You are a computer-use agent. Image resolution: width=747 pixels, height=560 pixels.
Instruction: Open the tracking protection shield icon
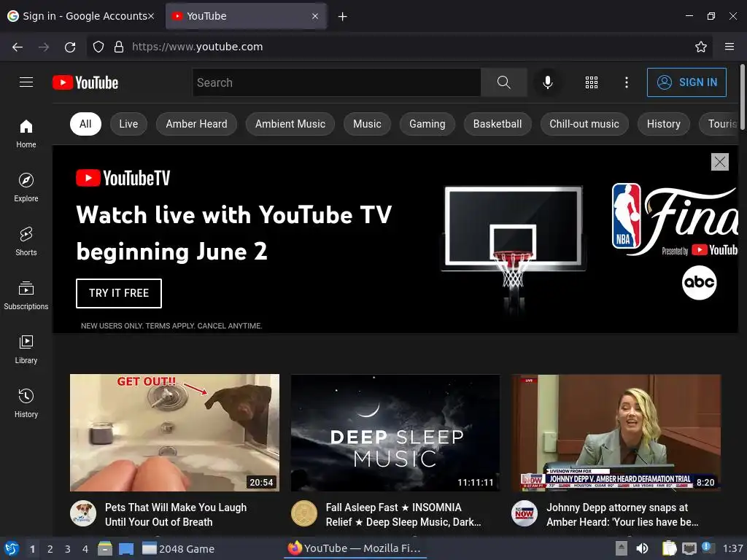pos(98,47)
